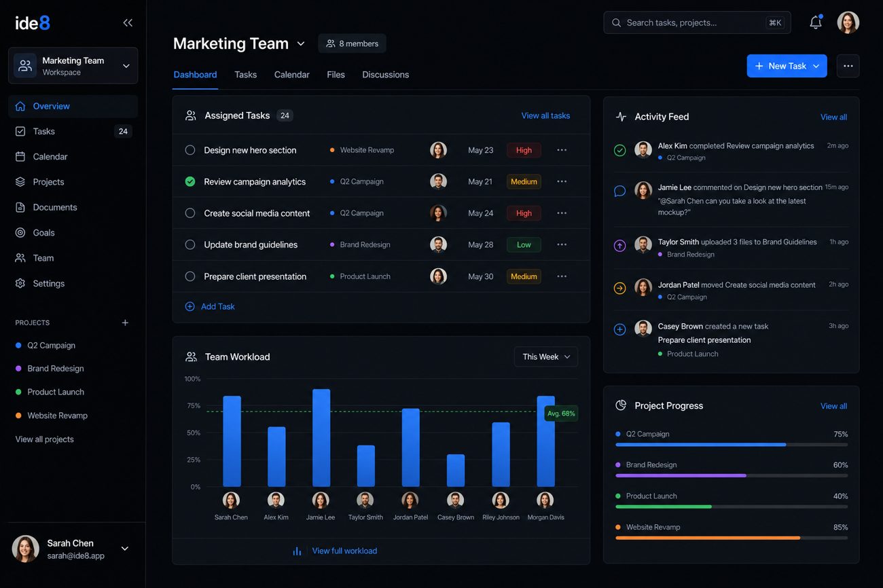Open the more options button beside New Task

(x=848, y=66)
